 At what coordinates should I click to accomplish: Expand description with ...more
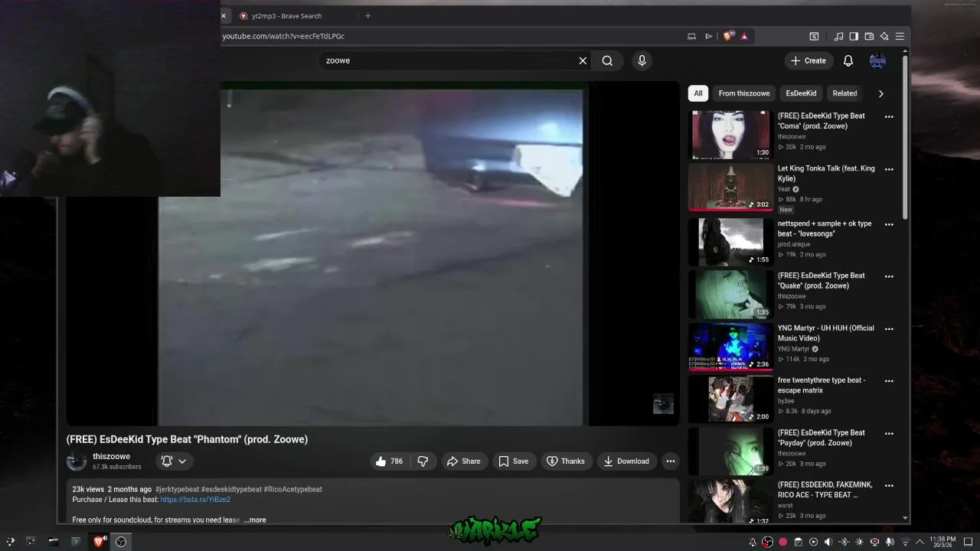coord(254,520)
